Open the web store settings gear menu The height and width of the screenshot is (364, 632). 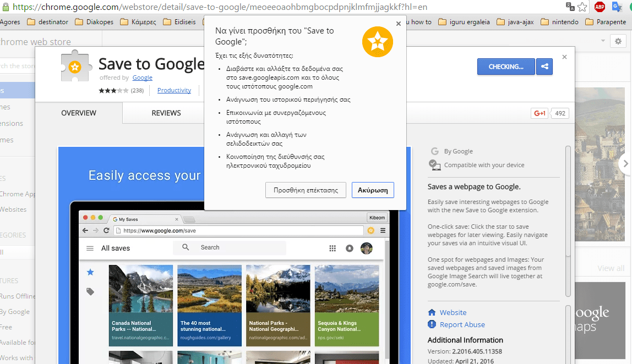pyautogui.click(x=618, y=41)
